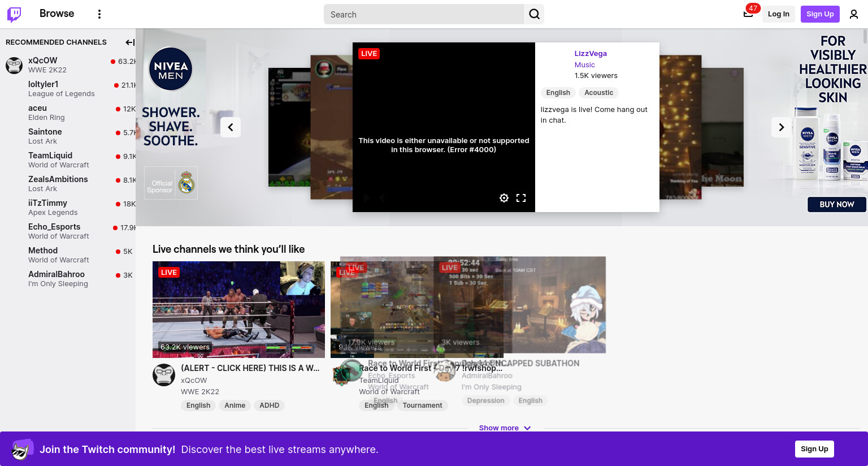Click Sign Up in top bar

click(x=820, y=14)
